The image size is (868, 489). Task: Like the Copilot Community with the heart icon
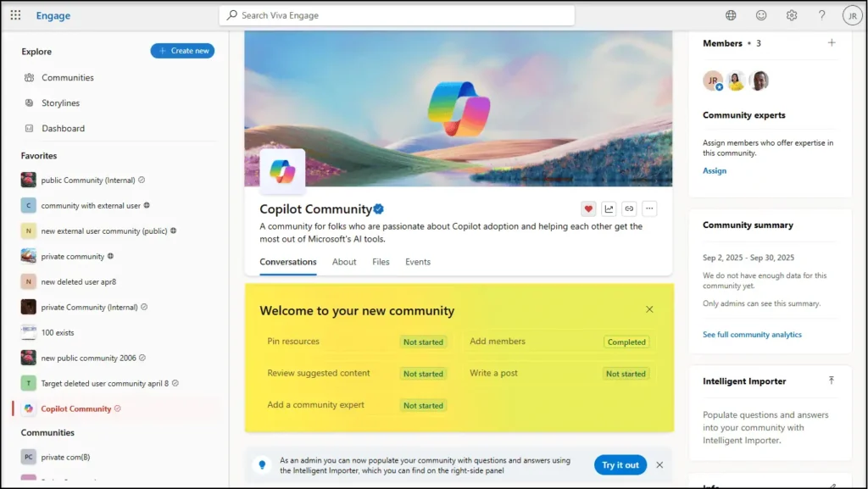(588, 208)
